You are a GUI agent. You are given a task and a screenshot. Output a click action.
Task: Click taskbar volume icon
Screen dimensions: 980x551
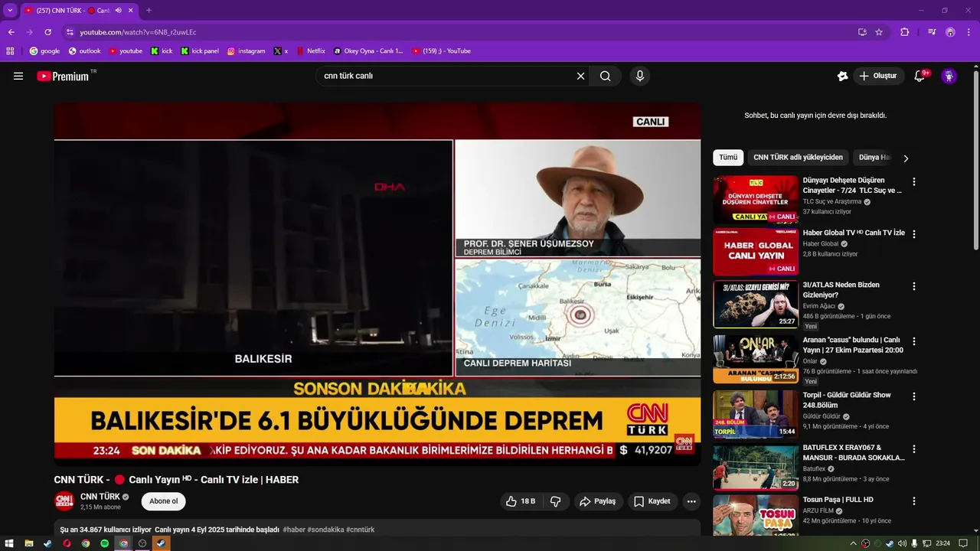(902, 543)
